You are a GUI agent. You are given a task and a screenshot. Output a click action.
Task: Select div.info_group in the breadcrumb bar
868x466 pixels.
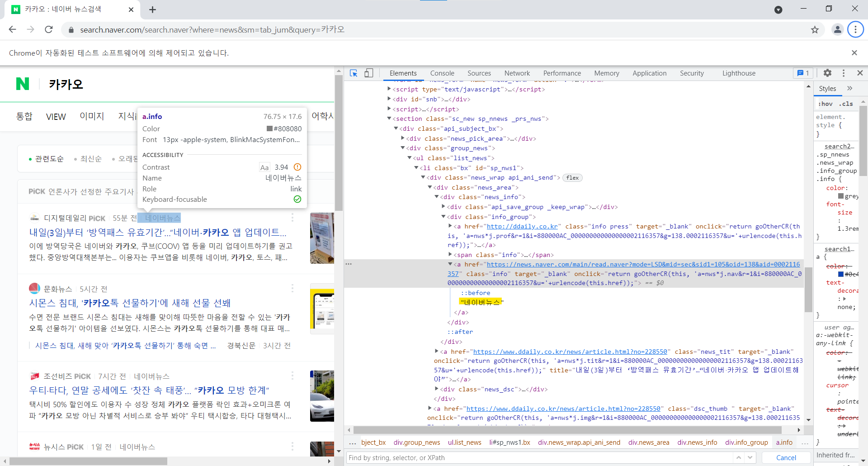tap(746, 442)
